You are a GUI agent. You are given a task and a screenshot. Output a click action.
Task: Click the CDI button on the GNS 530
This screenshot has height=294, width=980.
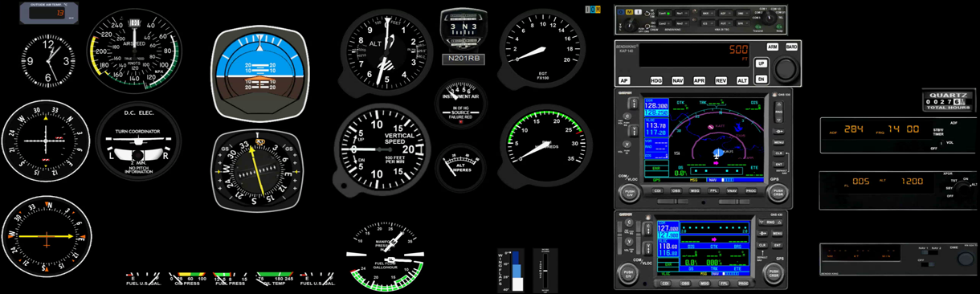click(657, 190)
